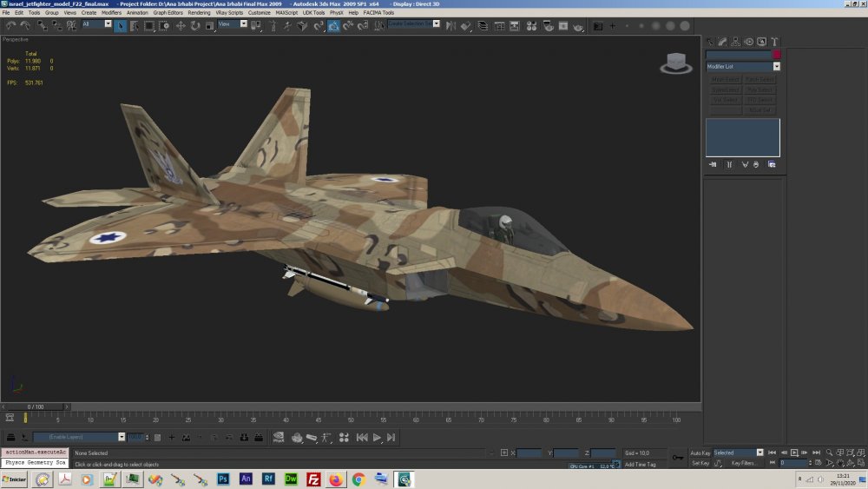Open the Material Editor icon
This screenshot has width=868, height=489.
click(531, 25)
